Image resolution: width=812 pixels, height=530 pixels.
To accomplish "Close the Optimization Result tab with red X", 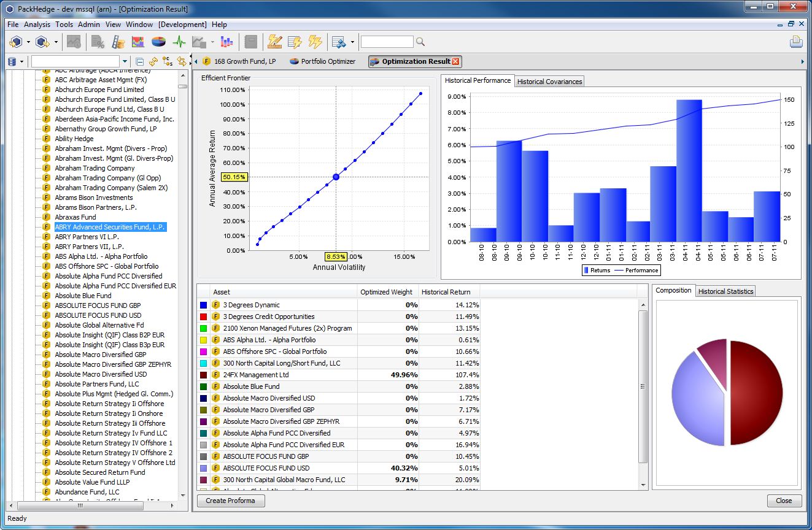I will (x=455, y=61).
